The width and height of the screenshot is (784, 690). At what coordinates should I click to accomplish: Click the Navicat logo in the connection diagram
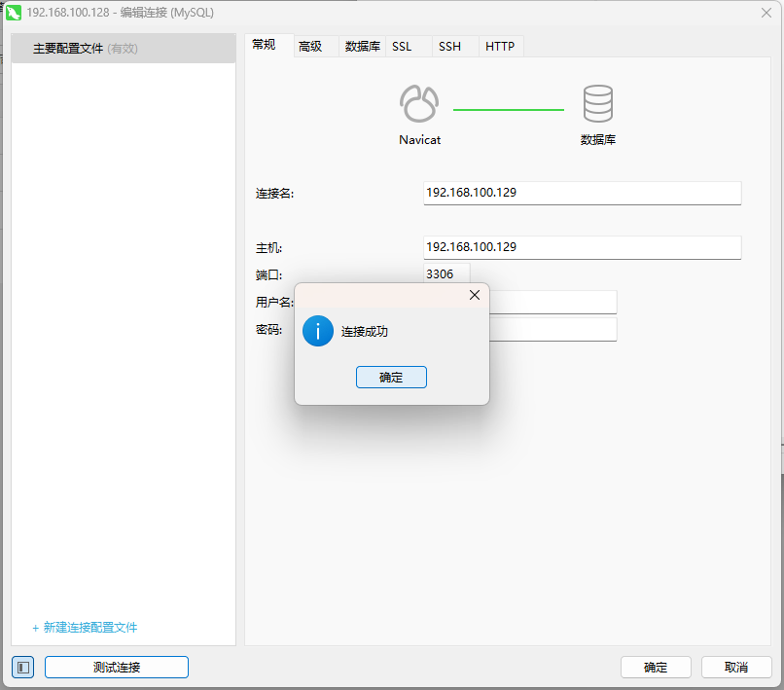point(419,103)
